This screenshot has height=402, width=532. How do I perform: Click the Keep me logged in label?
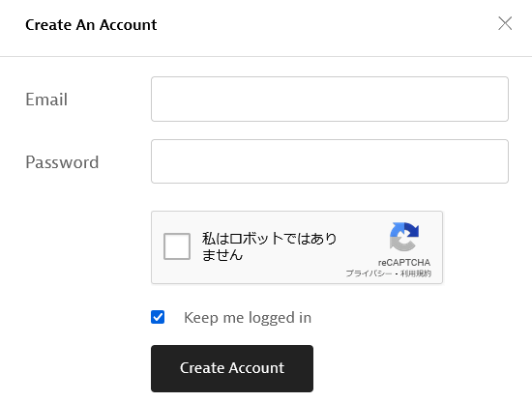pyautogui.click(x=248, y=318)
